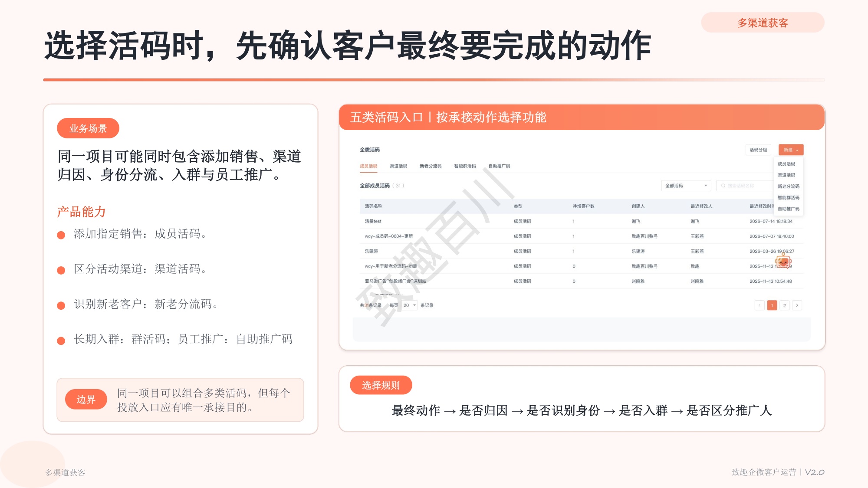Expand the 全部活码 filter dropdown

click(686, 186)
